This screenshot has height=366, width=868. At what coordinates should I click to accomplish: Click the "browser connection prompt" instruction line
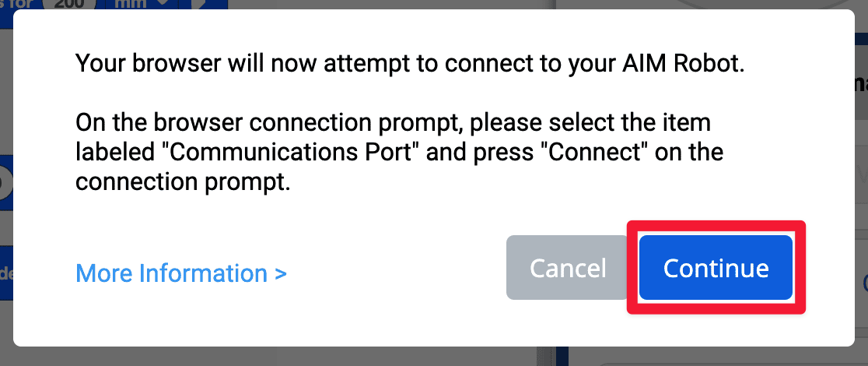coord(393,123)
